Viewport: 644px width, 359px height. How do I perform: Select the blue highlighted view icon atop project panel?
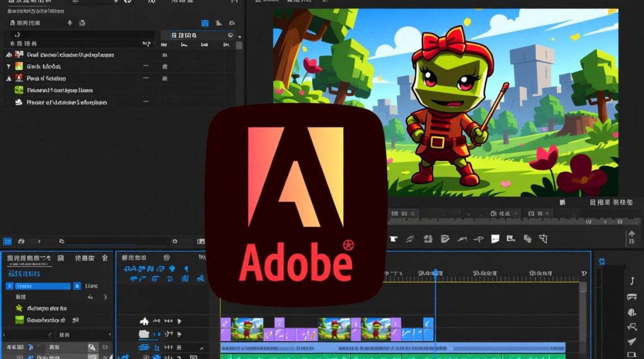point(205,22)
